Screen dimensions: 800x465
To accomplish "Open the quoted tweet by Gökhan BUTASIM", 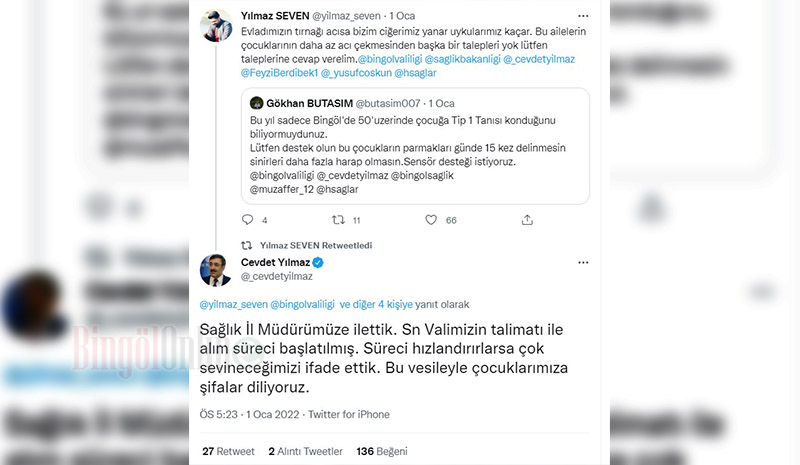I will pyautogui.click(x=415, y=146).
